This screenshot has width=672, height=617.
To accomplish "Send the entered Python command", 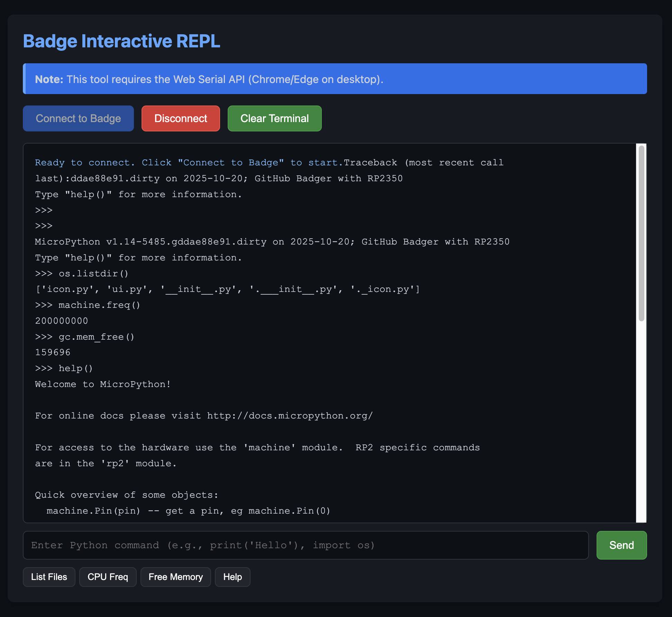I will pyautogui.click(x=621, y=545).
